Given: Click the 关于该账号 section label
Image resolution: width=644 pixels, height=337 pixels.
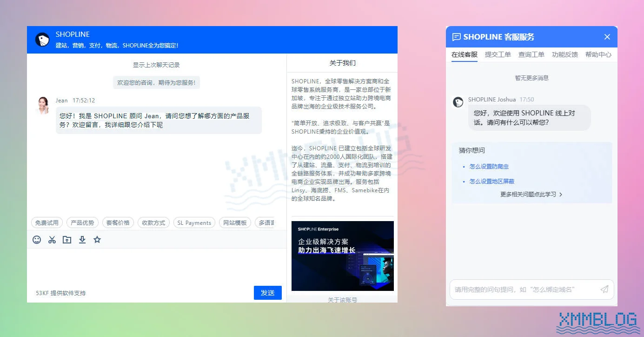Looking at the screenshot, I should [x=343, y=300].
